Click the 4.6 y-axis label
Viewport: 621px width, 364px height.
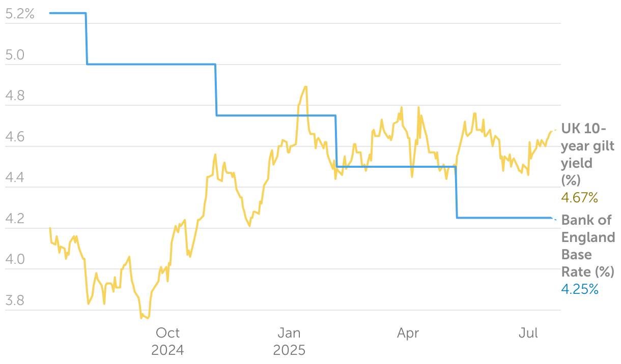14,137
